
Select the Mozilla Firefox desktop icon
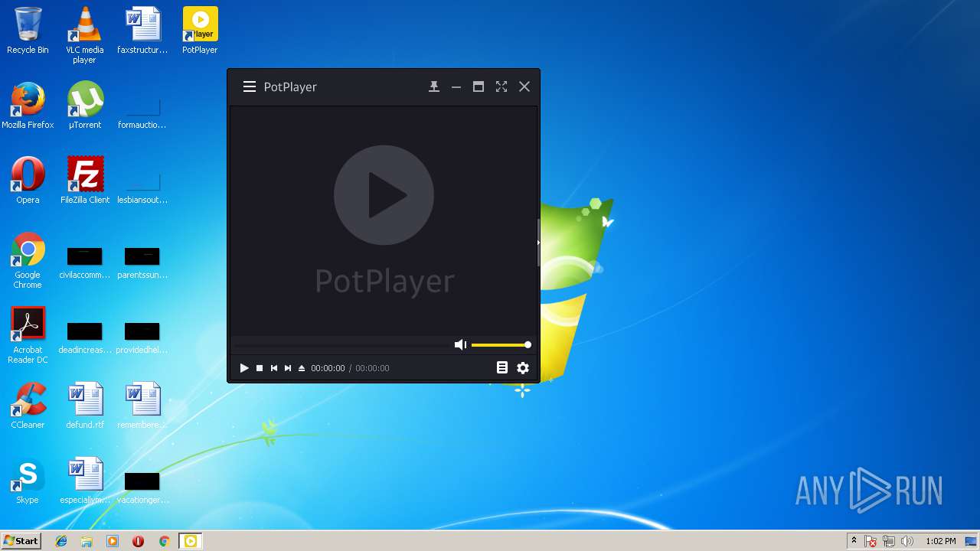[x=28, y=106]
